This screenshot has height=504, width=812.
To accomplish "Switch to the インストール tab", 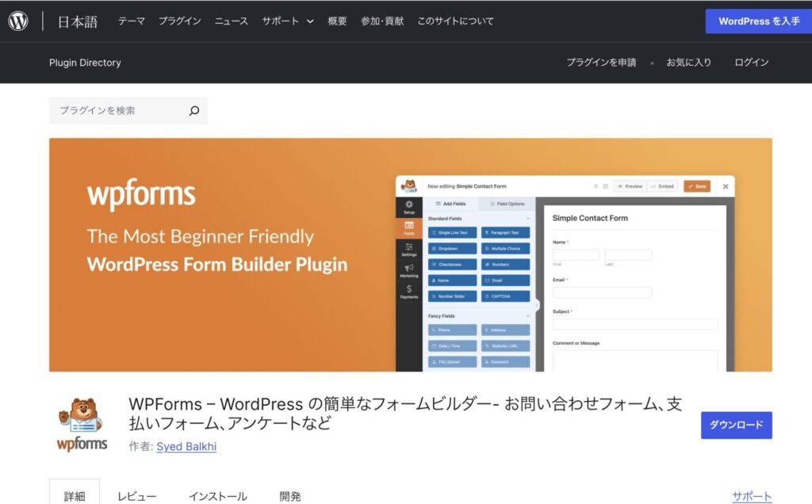I will (217, 496).
